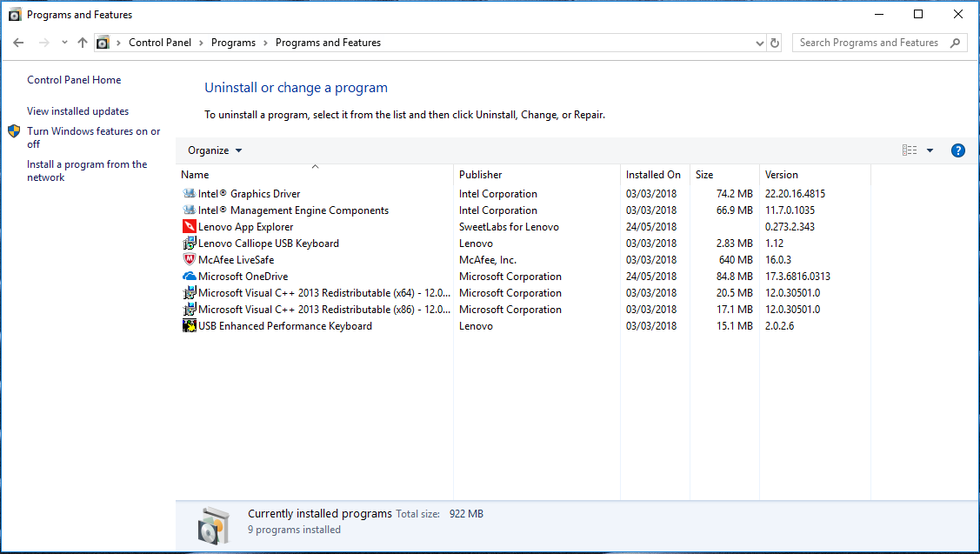Click the Visual C++ 2013 (x86) icon
980x554 pixels.
coord(189,309)
